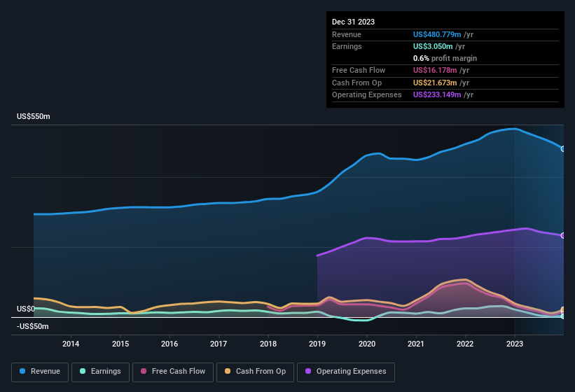
Task: Toggle Operating Expenses legend item
Action: (346, 372)
